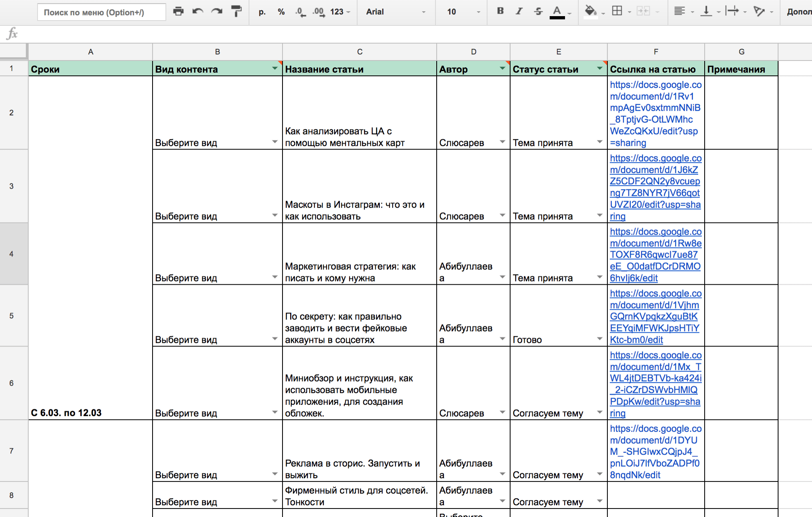Viewport: 812px width, 517px height.
Task: Toggle bold formatting
Action: click(x=500, y=11)
